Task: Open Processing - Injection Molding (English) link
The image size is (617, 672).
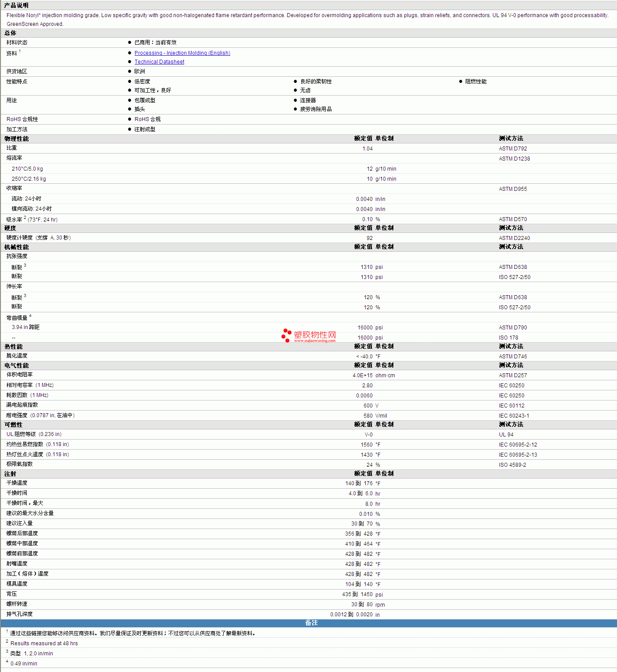Action: (x=182, y=53)
